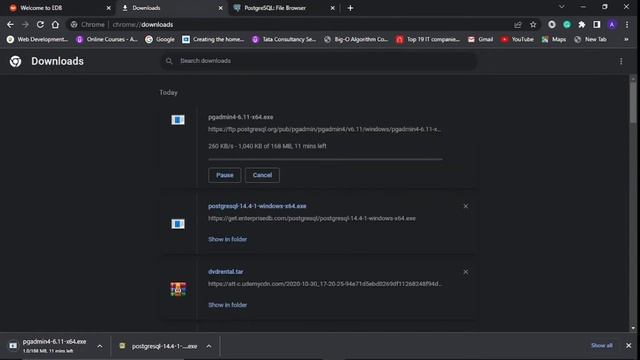Cancel the pgadmin4 download
640x360 pixels.
[x=262, y=175]
